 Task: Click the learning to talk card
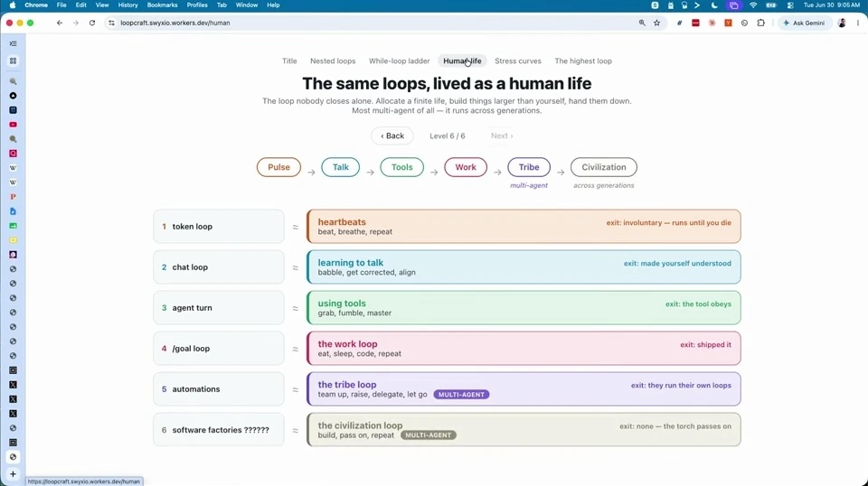(x=524, y=267)
